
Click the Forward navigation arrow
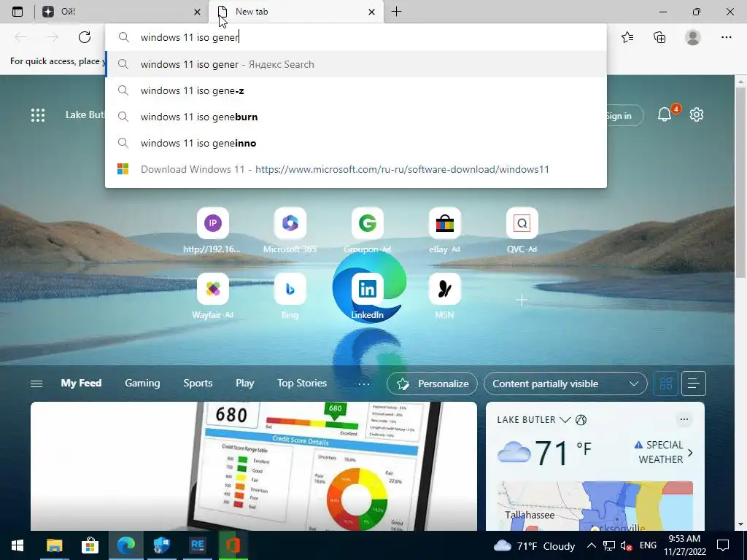52,37
